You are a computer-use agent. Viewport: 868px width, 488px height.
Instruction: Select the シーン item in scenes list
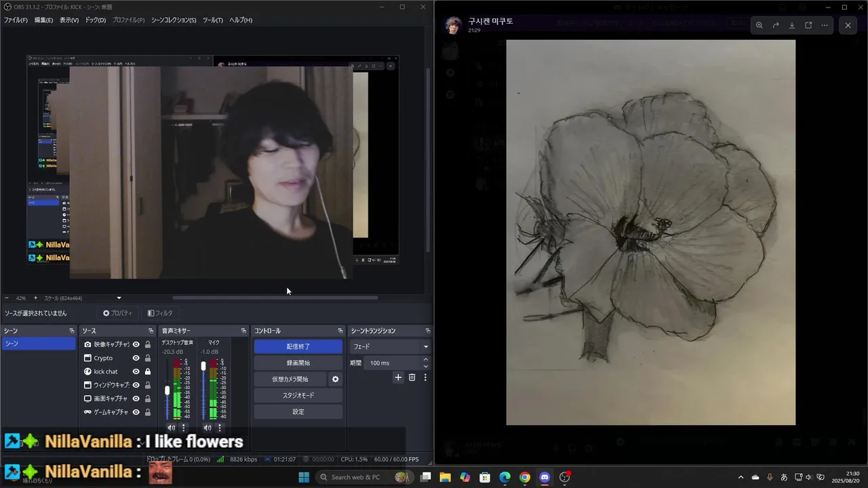point(39,344)
